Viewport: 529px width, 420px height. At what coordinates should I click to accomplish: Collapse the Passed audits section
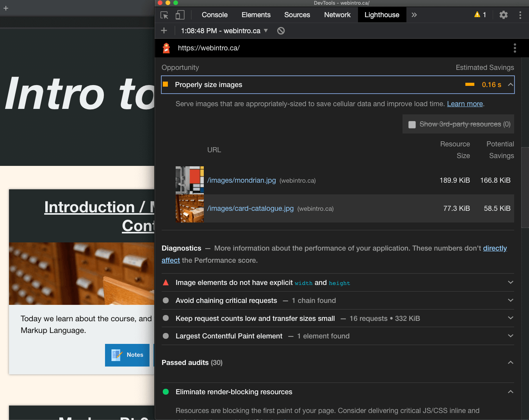point(510,363)
